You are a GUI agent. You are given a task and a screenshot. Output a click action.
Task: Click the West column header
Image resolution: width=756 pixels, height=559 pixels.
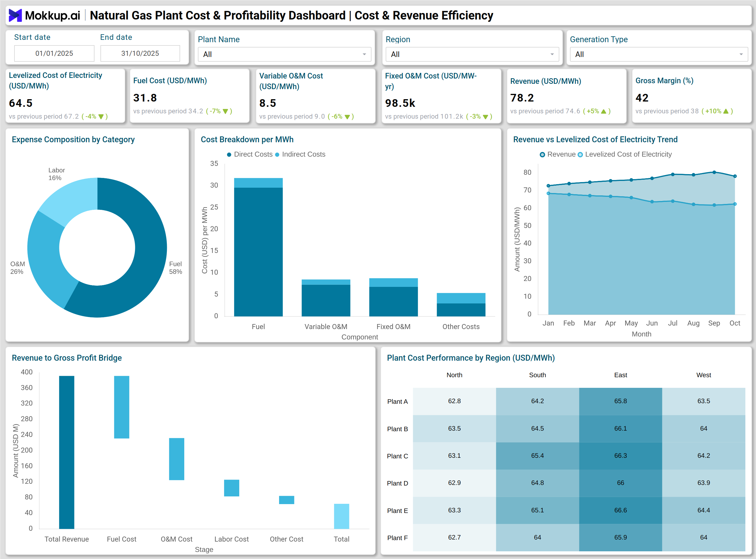pos(704,375)
